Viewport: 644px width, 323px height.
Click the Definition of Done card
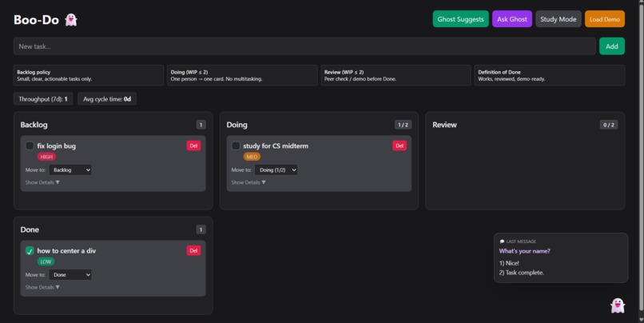coord(550,75)
